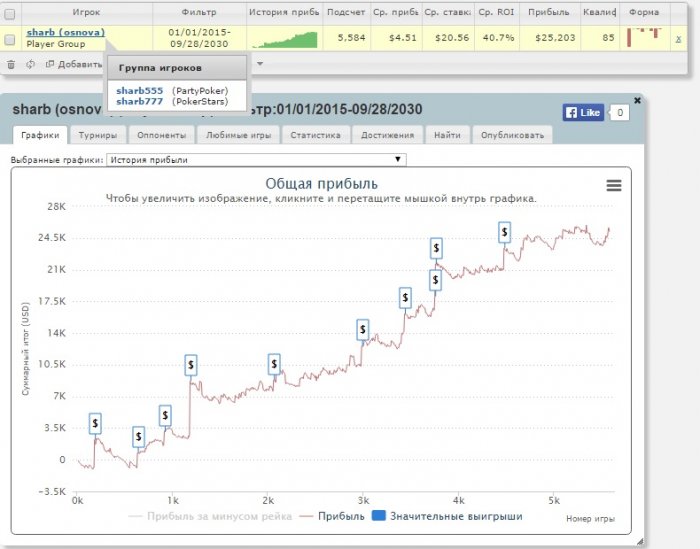Click the trash delete icon in the toolbar
Screen dimensions: 700x549
tap(11, 65)
